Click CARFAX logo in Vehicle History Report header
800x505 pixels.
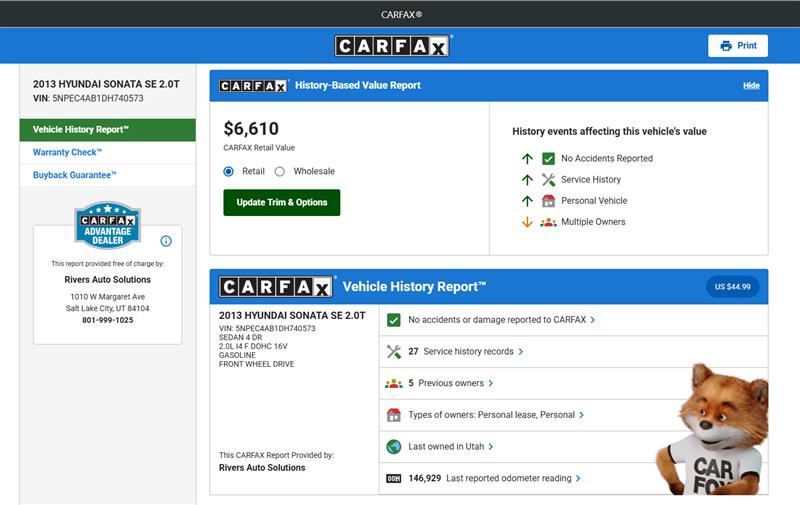click(x=276, y=287)
